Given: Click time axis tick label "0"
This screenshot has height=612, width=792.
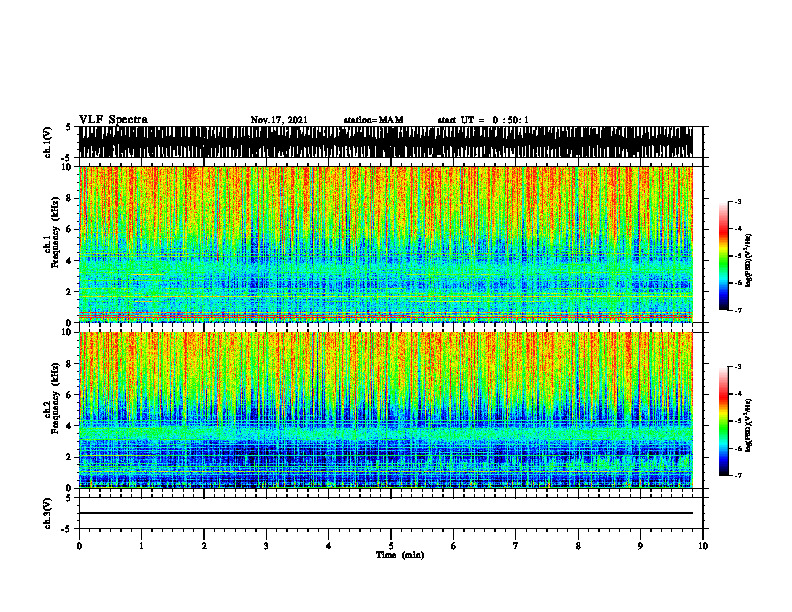Looking at the screenshot, I should pos(79,546).
